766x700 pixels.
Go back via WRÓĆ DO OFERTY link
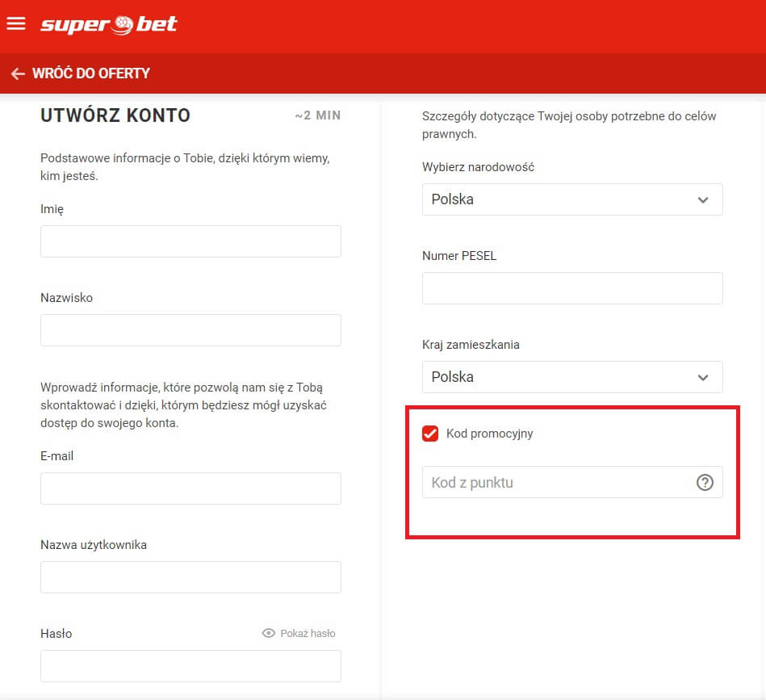click(91, 73)
